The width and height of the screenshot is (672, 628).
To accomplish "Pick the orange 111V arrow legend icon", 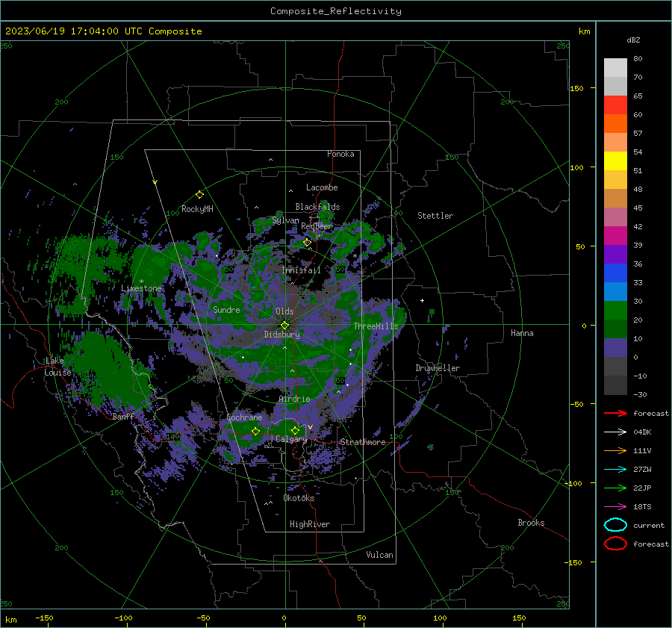I will coord(615,450).
